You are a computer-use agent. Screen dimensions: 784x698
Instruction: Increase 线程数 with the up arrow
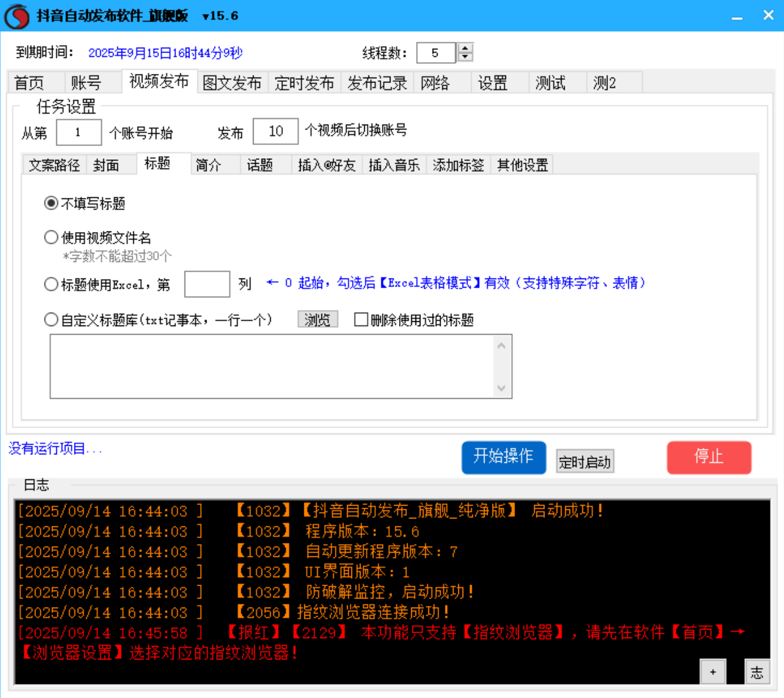pos(464,49)
